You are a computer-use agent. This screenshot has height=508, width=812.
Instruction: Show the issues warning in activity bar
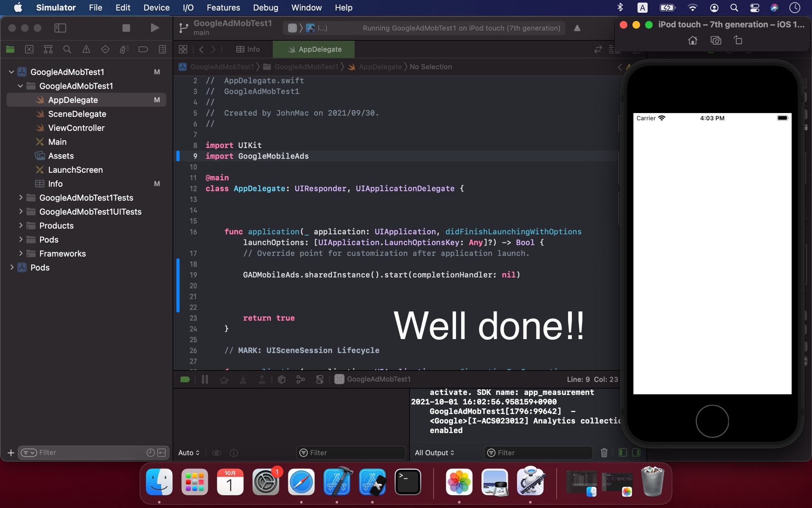tap(577, 28)
